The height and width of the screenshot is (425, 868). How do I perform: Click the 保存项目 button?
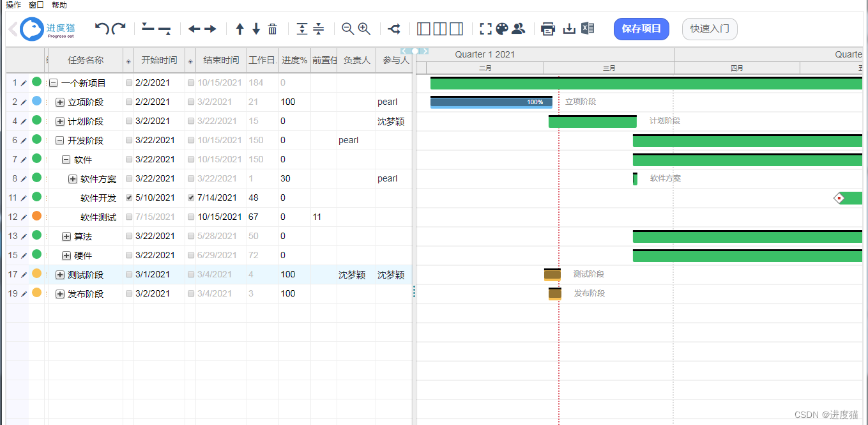point(641,29)
